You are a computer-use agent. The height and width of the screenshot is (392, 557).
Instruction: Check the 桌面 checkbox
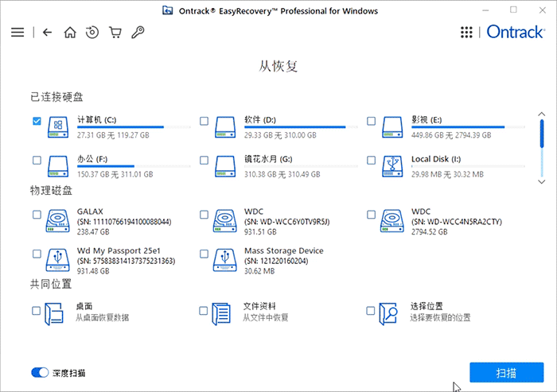click(37, 311)
